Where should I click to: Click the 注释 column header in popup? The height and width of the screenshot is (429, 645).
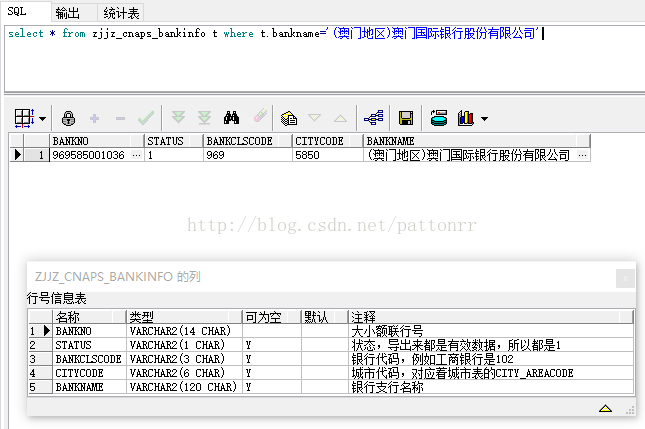(x=490, y=317)
